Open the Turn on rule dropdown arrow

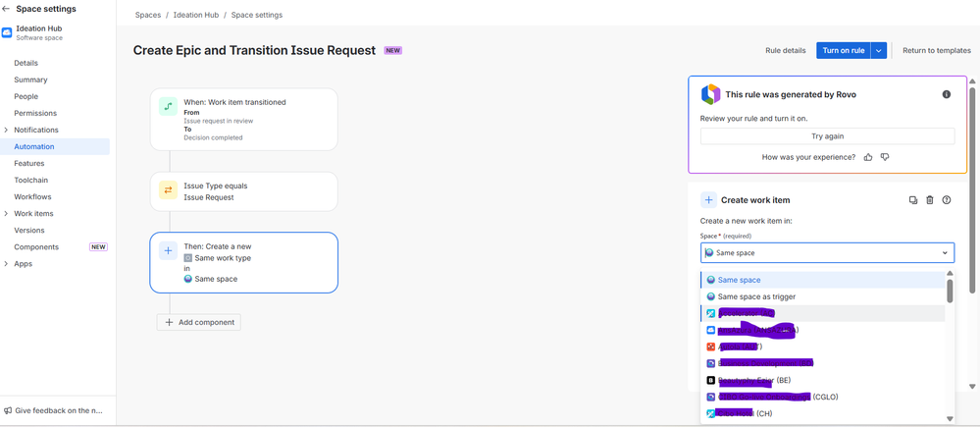tap(879, 51)
